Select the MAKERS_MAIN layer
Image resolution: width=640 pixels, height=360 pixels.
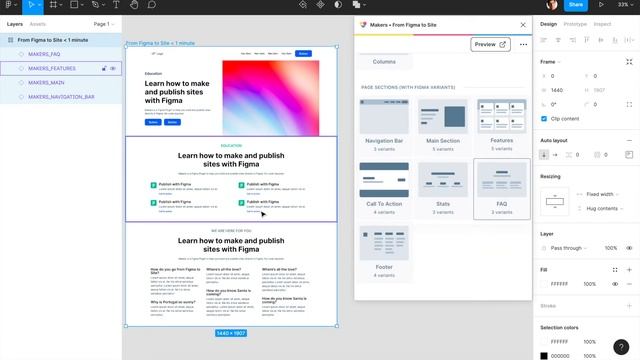click(x=46, y=83)
